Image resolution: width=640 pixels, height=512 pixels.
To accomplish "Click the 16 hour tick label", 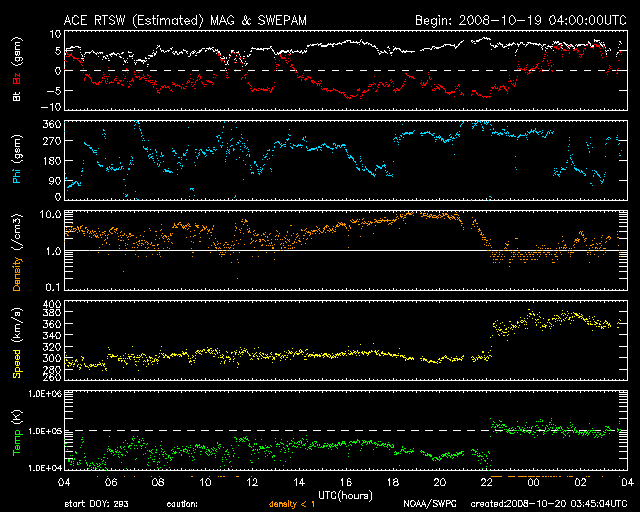I will pyautogui.click(x=346, y=483).
